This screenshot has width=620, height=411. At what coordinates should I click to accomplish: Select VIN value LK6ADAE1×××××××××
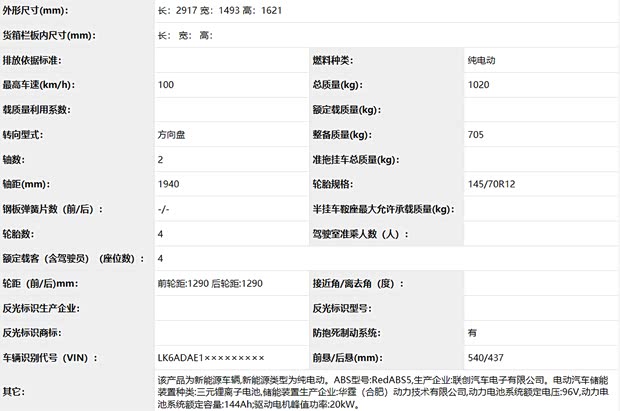click(211, 358)
